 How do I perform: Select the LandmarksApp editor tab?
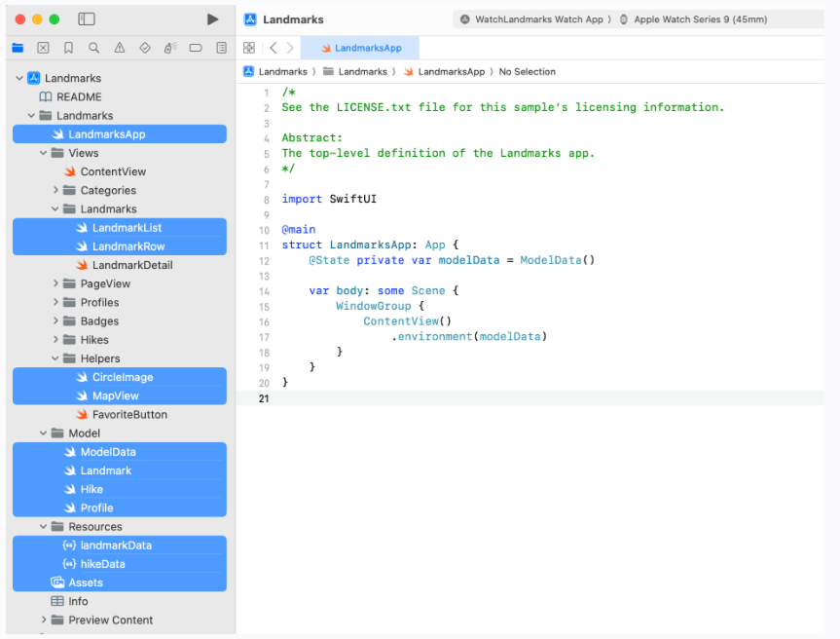point(360,48)
